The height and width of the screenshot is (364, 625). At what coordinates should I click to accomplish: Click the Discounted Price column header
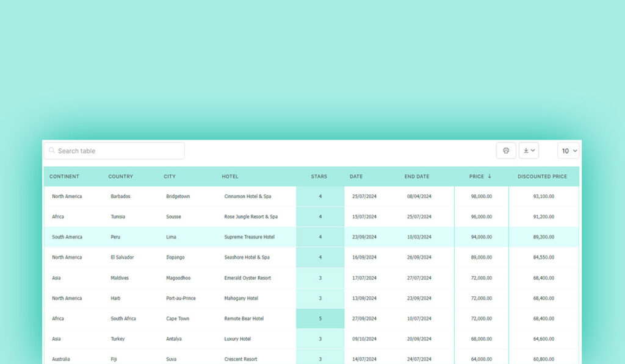542,177
